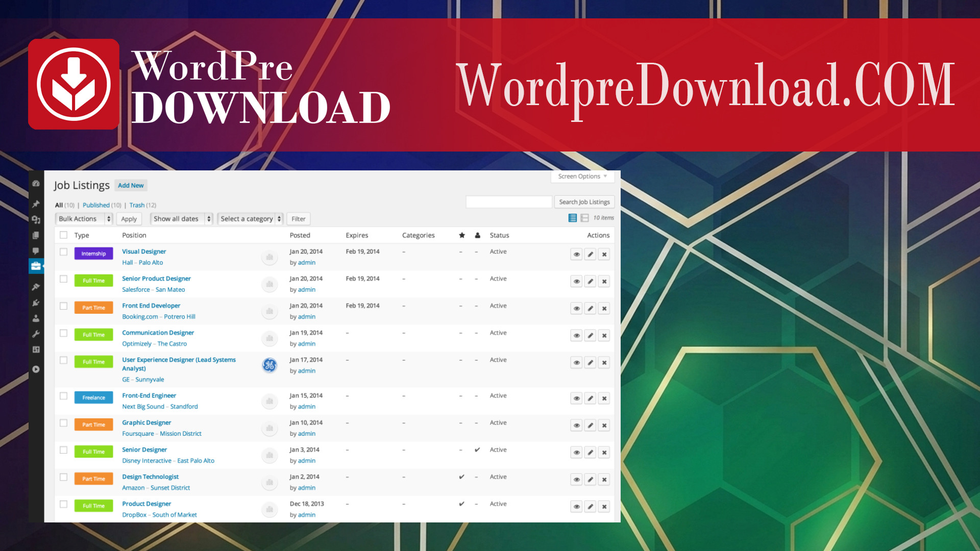Sort by the Posted column header
The image size is (980, 551).
(300, 235)
